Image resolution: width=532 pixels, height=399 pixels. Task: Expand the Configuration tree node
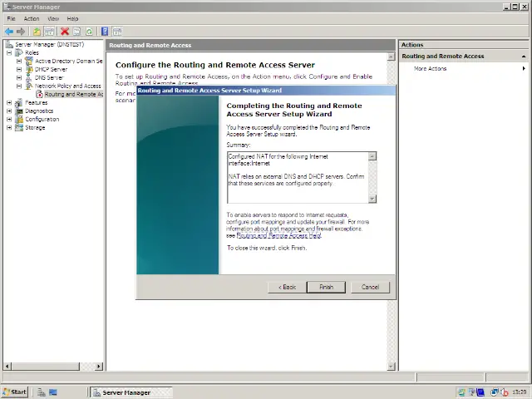9,119
